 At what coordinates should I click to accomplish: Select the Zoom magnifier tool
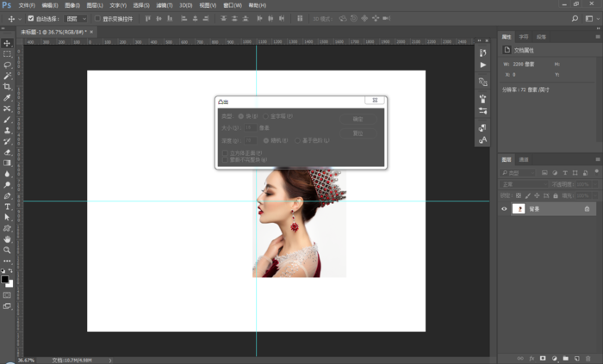(7, 250)
